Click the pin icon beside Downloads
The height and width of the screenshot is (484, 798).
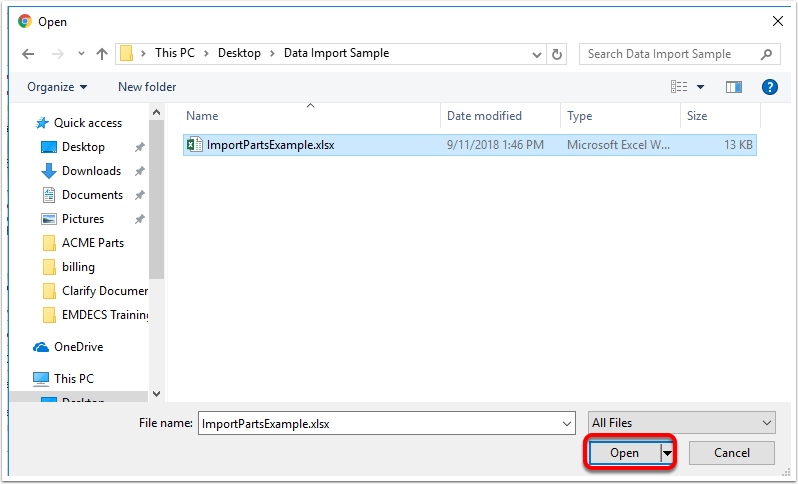point(139,171)
